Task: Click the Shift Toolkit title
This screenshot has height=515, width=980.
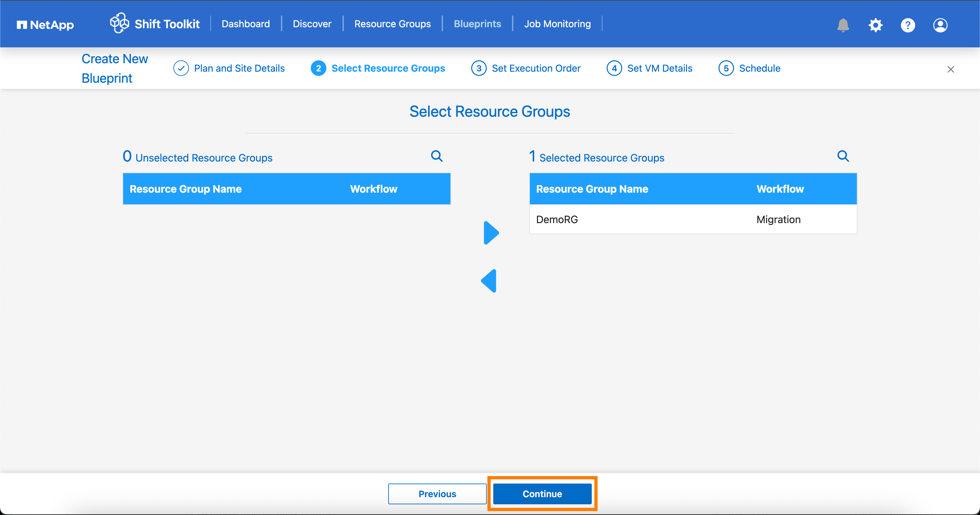Action: pyautogui.click(x=167, y=24)
